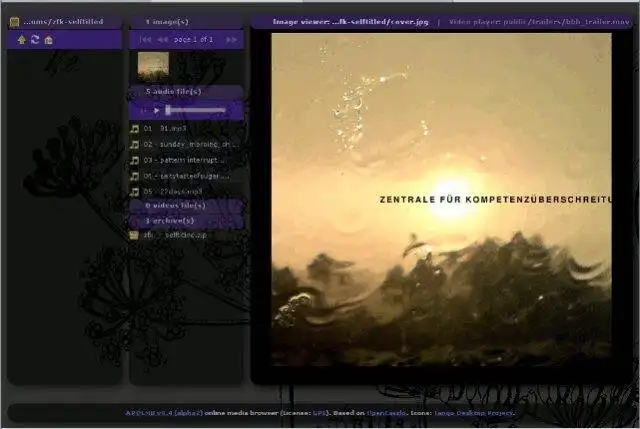The width and height of the screenshot is (640, 429).
Task: Play the fifth track in the audio list
Action: tap(173, 192)
